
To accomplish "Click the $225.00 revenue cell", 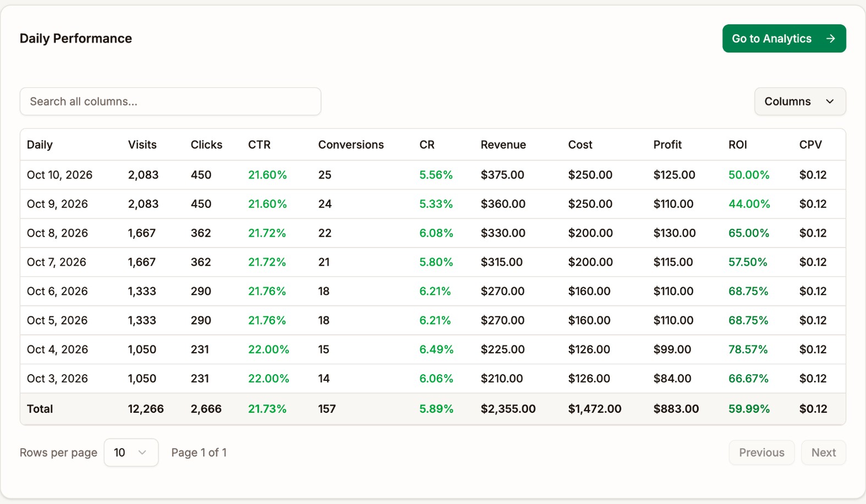I will tap(502, 350).
